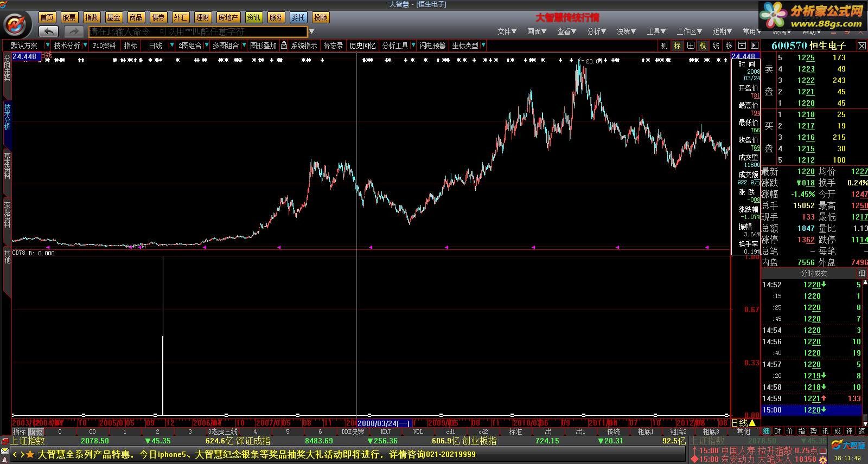Toggle the 测 measure tool
This screenshot has height=464, width=868.
point(664,46)
